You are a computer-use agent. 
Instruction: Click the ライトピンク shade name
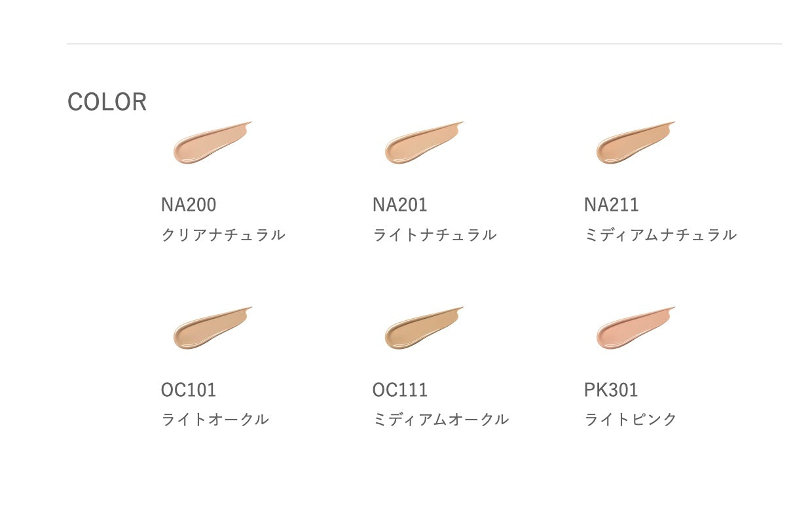631,420
